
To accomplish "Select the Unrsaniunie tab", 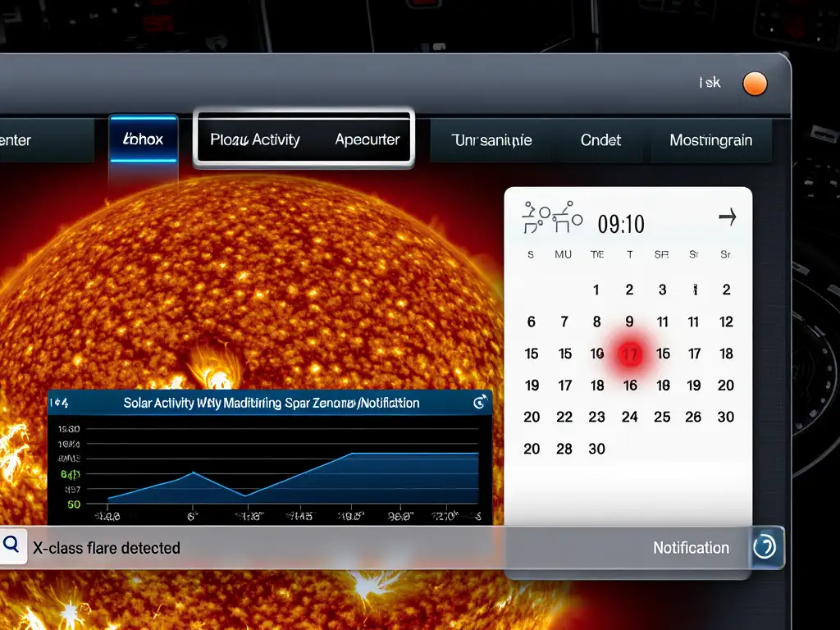I will click(492, 140).
